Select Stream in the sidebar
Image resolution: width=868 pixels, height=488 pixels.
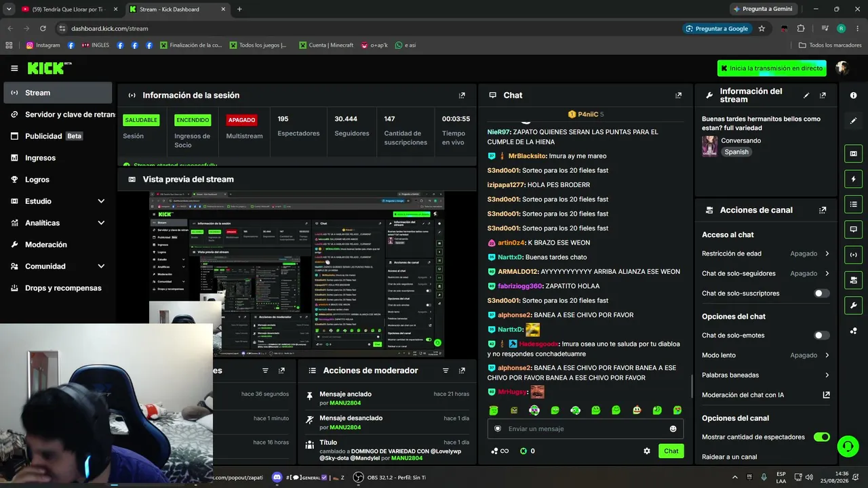click(x=58, y=93)
